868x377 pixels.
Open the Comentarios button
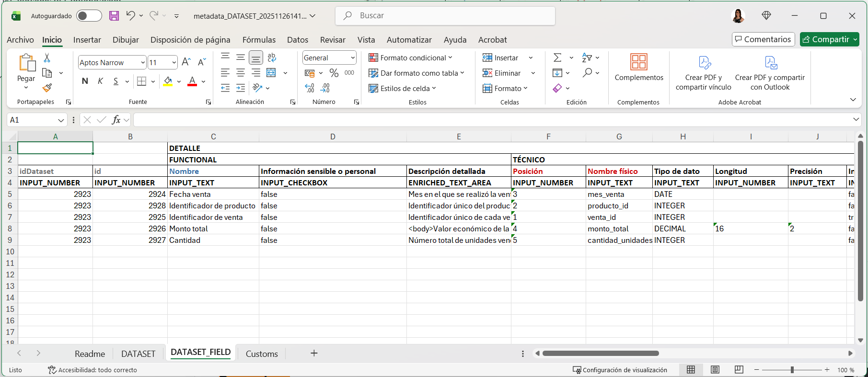[x=763, y=39]
